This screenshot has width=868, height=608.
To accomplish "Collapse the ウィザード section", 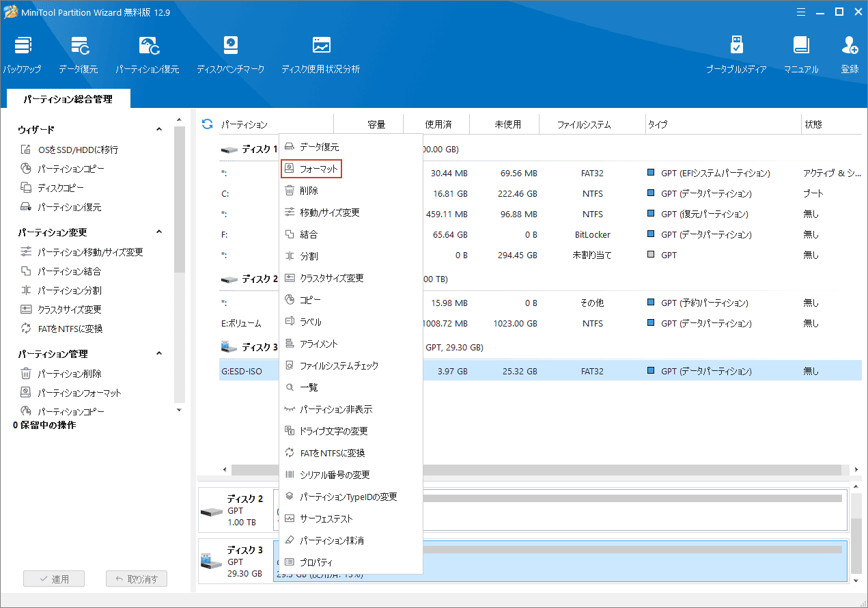I will [x=159, y=129].
